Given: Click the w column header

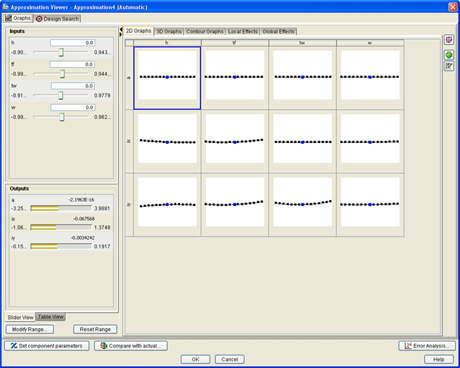Looking at the screenshot, I should (370, 43).
